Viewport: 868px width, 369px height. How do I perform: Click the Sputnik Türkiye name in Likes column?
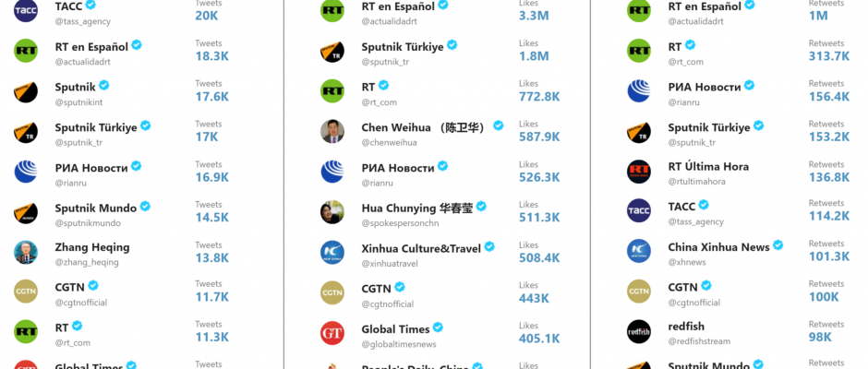(x=403, y=47)
